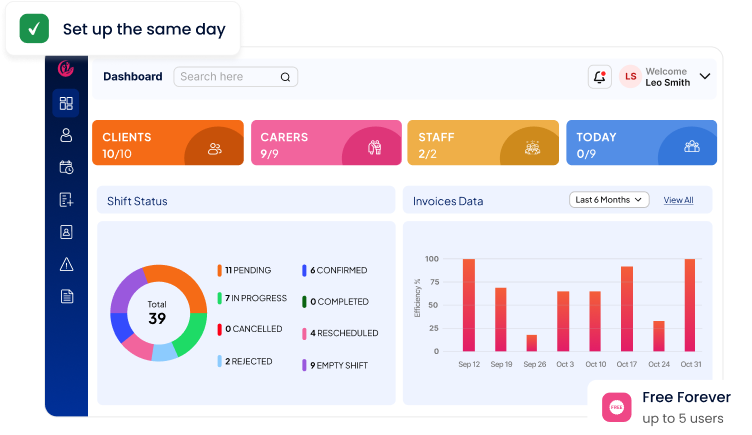This screenshot has height=435, width=752.
Task: Click the search magnifier icon
Action: point(285,77)
